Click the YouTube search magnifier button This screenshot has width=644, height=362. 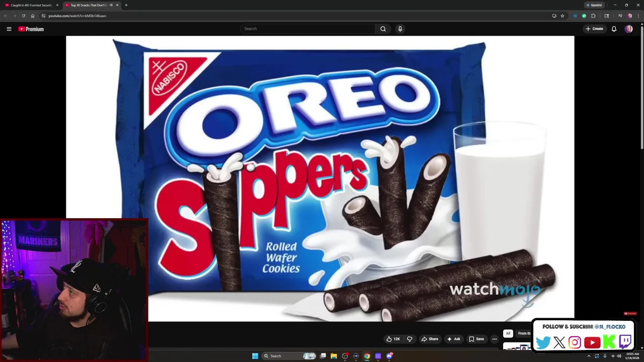click(383, 29)
